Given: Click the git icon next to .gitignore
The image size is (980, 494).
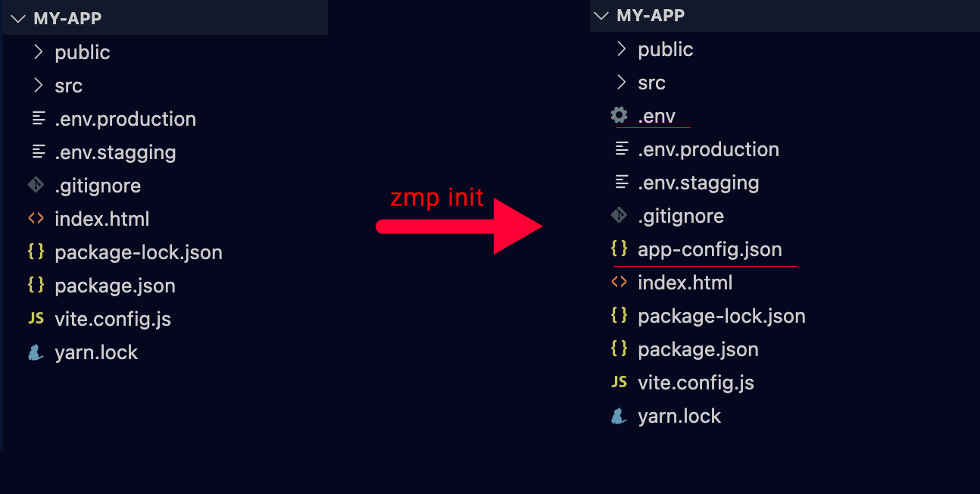Looking at the screenshot, I should [x=35, y=185].
